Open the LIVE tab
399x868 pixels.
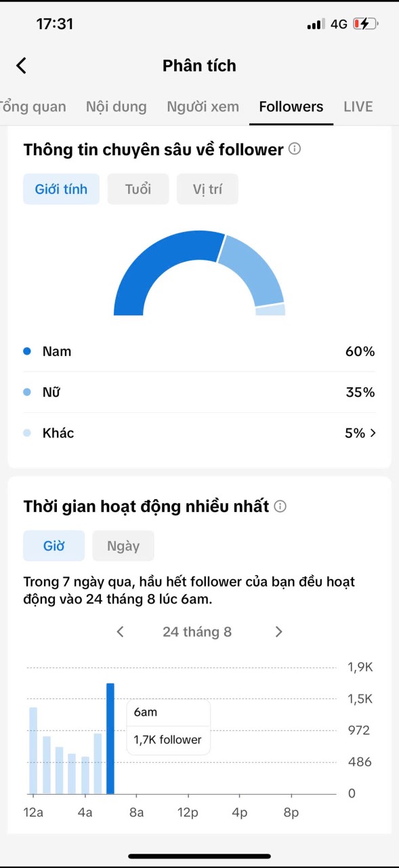358,106
